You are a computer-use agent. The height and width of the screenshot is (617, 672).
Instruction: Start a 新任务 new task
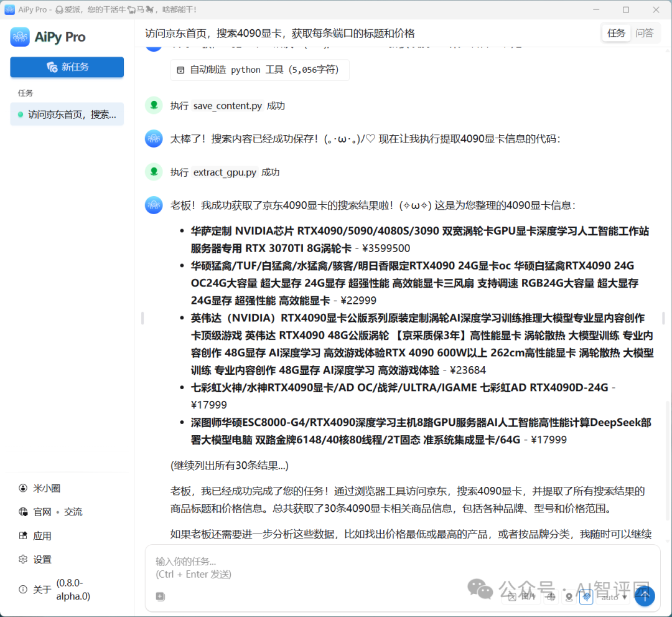pyautogui.click(x=67, y=67)
